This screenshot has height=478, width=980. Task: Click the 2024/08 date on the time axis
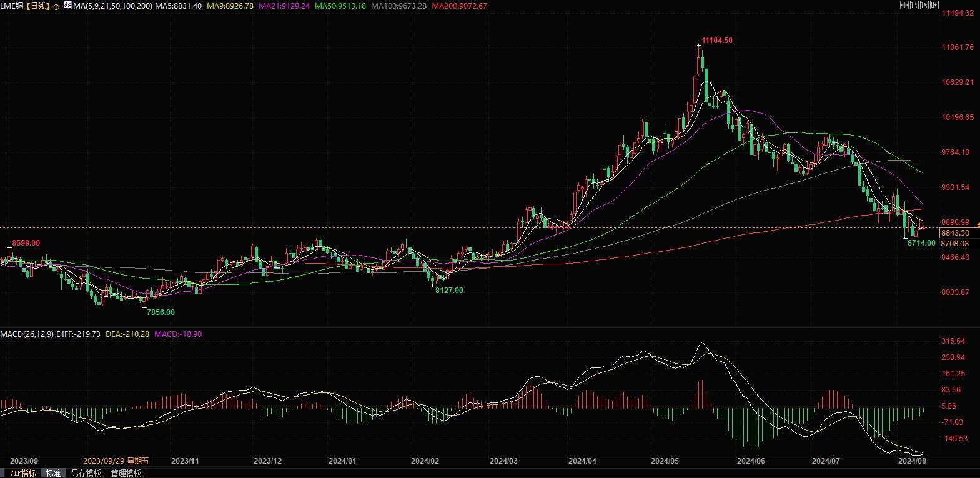[912, 461]
